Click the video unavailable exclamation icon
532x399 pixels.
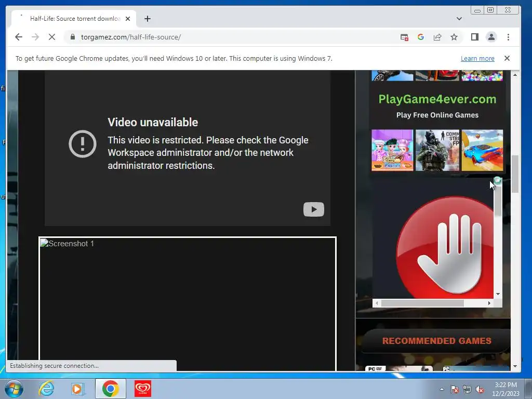[83, 144]
